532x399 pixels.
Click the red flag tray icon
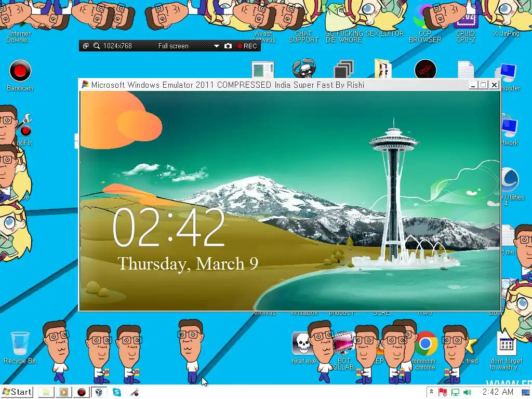(443, 392)
